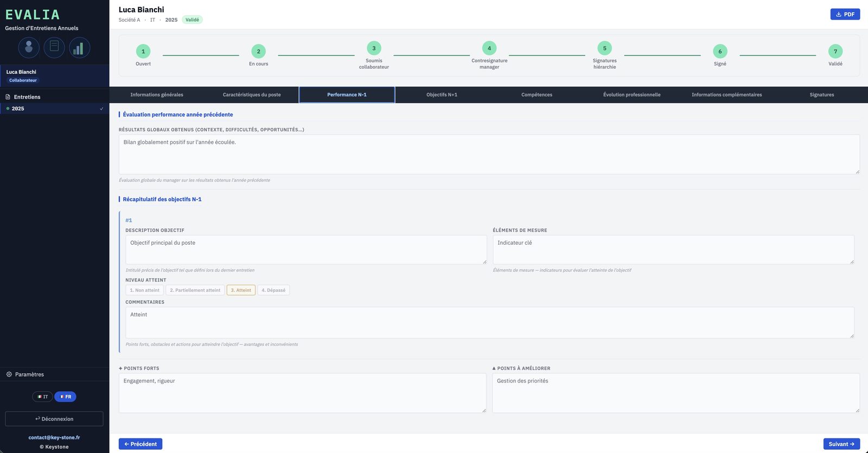Click the document icon under the EVALIA logo
This screenshot has width=868, height=453.
tap(54, 48)
